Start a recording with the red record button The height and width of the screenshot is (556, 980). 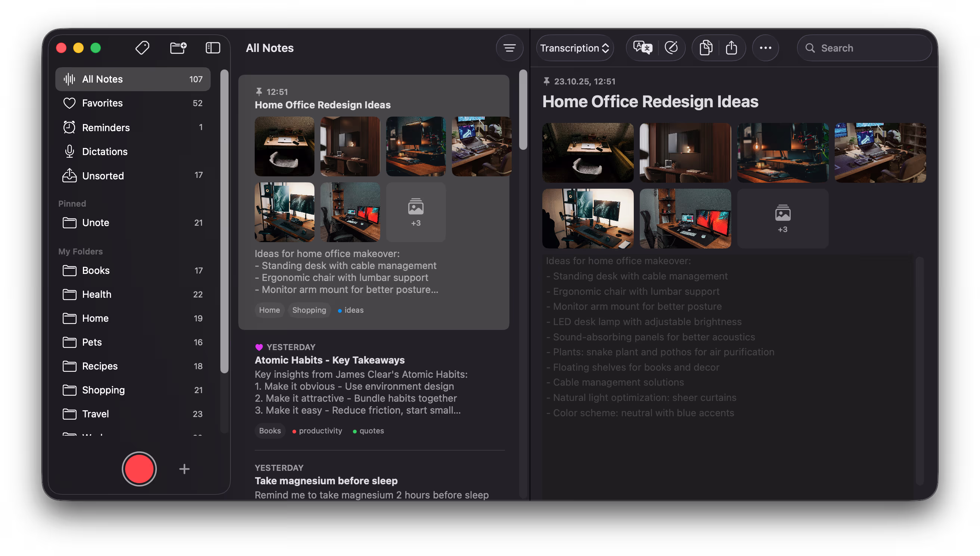coord(139,469)
